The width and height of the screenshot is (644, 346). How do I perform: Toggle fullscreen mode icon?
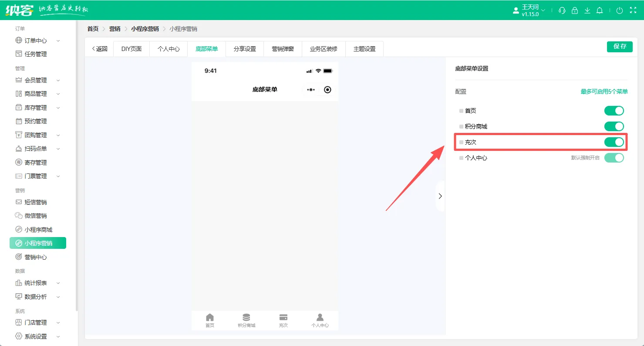[x=633, y=10]
